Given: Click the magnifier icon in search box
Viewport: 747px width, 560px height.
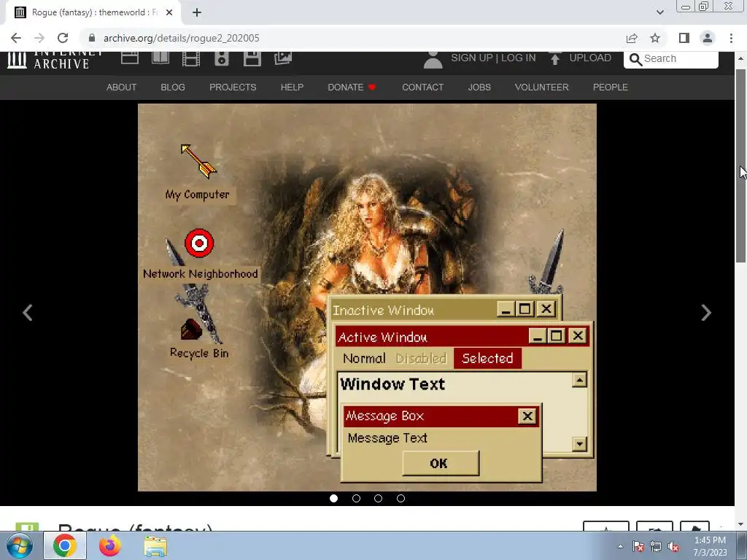Looking at the screenshot, I should click(635, 59).
